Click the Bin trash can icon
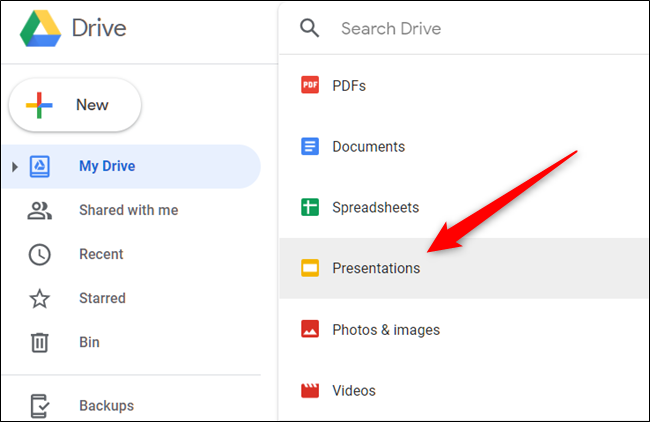Screen dimensions: 650x422 point(39,342)
